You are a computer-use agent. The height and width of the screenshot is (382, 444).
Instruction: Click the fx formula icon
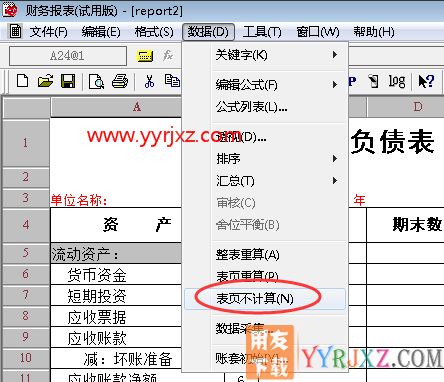(168, 55)
